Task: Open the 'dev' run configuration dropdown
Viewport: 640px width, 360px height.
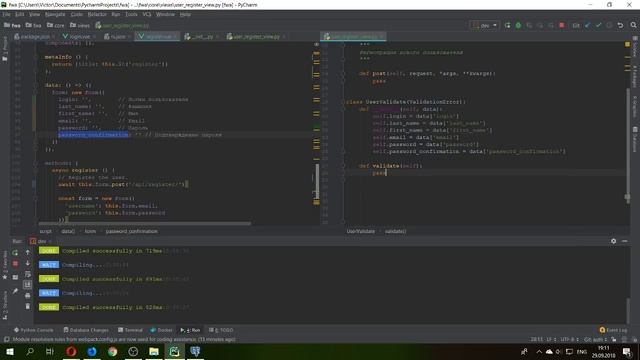Action: 484,25
